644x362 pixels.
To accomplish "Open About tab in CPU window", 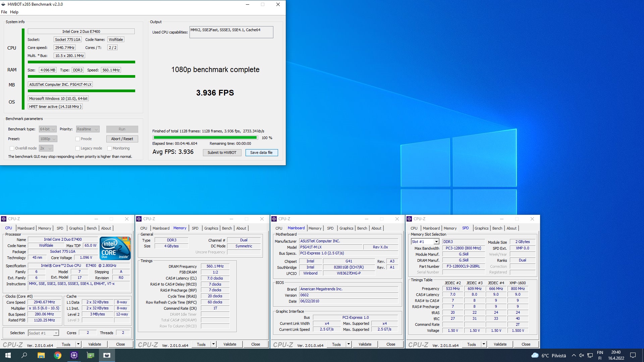I will click(106, 228).
